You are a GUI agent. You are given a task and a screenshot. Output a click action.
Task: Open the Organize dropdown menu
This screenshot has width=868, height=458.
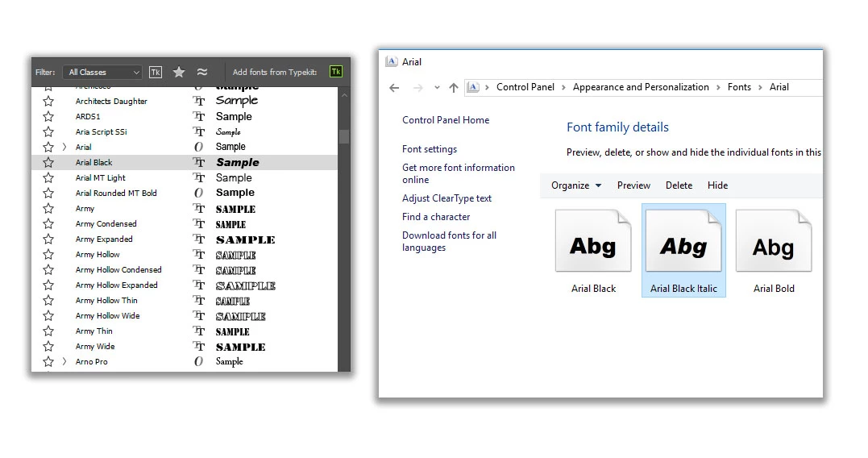tap(576, 185)
